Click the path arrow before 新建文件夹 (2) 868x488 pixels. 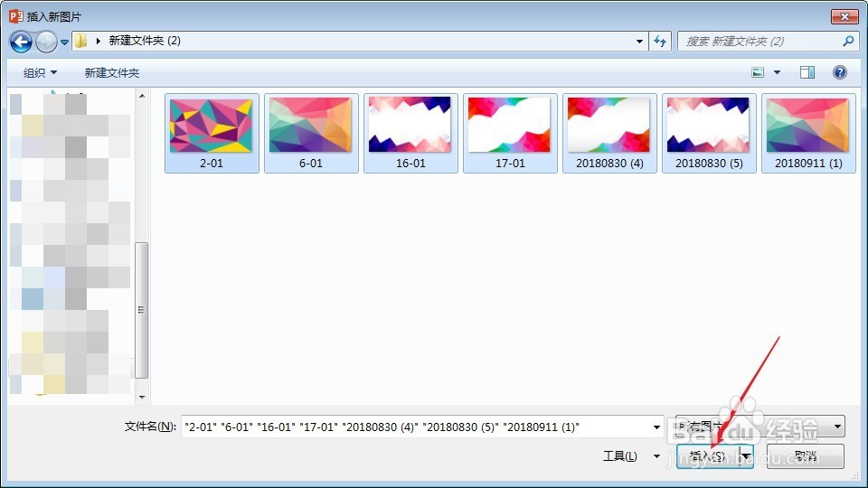pos(98,41)
